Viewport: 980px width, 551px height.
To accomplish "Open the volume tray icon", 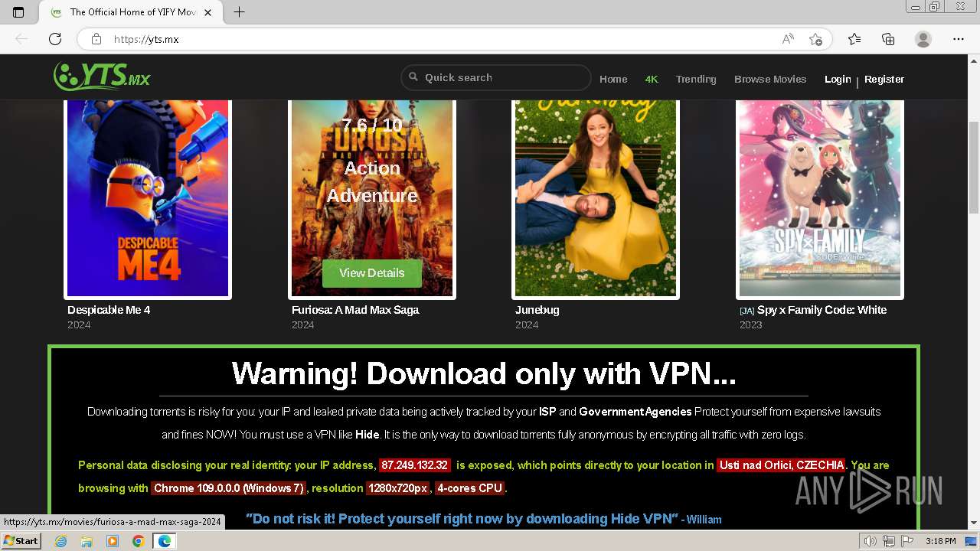I will click(x=871, y=541).
